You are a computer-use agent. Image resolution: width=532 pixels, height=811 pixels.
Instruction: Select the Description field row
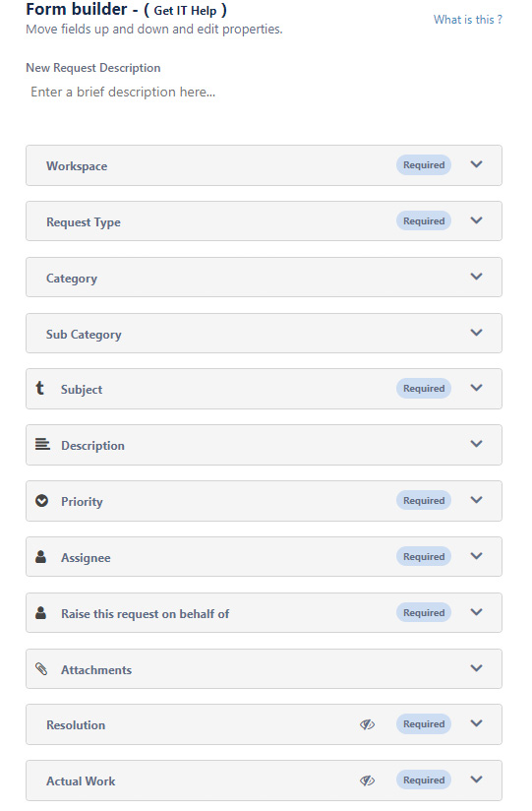click(x=264, y=445)
